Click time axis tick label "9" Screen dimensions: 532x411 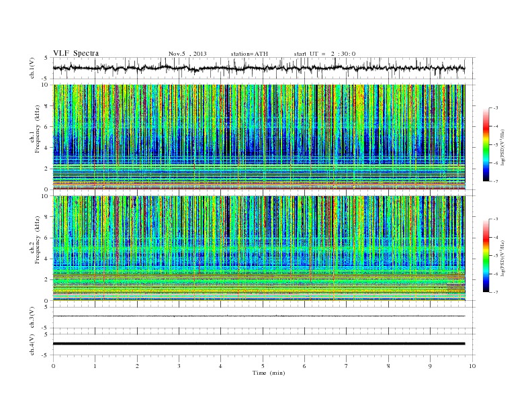[430, 366]
